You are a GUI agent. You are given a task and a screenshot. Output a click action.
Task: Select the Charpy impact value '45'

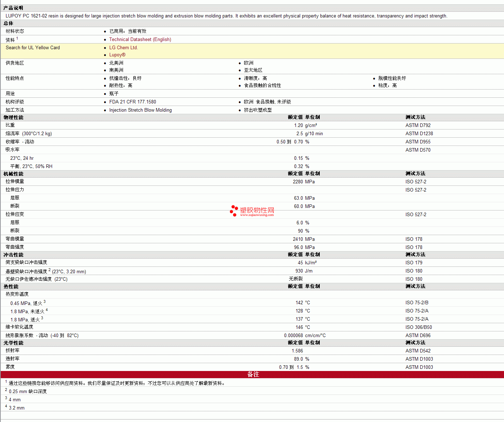point(300,263)
